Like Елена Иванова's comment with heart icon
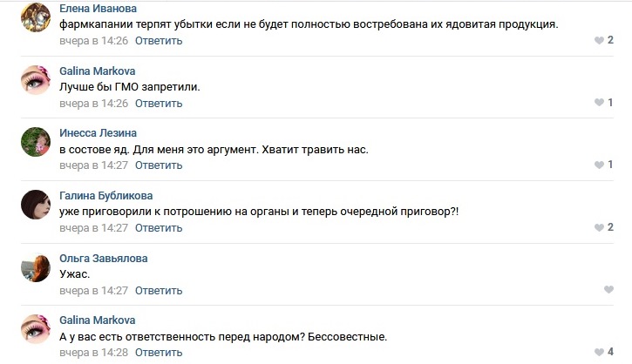 coord(599,40)
